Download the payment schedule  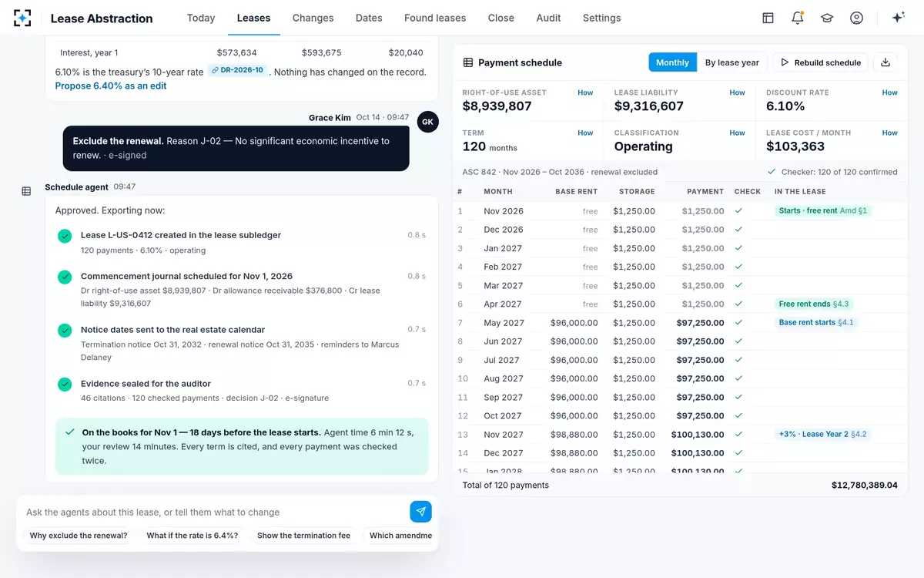tap(885, 62)
